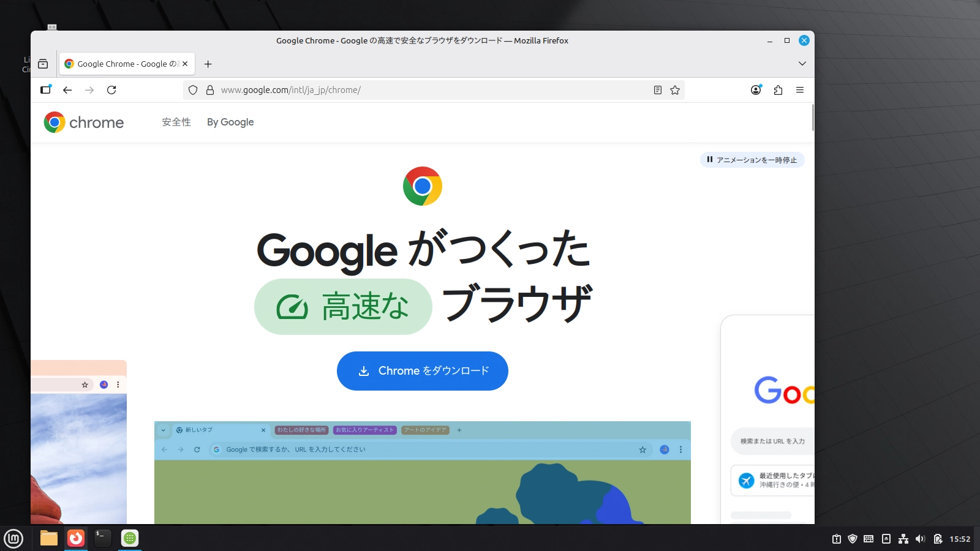Go forward one page
This screenshot has height=551, width=980.
(89, 90)
